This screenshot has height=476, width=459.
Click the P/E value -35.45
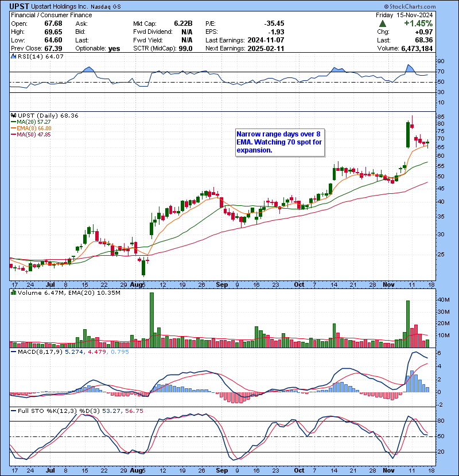[274, 24]
